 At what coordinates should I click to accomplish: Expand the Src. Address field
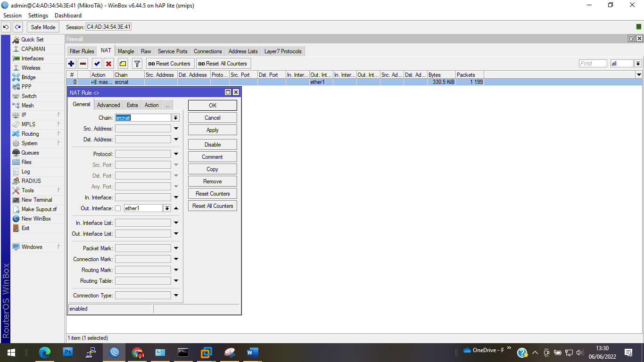pyautogui.click(x=176, y=129)
